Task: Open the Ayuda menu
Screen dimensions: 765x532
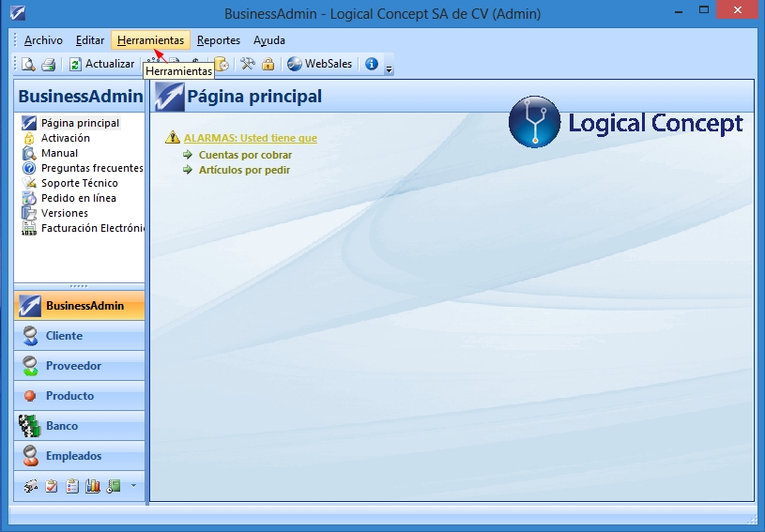Action: coord(269,40)
